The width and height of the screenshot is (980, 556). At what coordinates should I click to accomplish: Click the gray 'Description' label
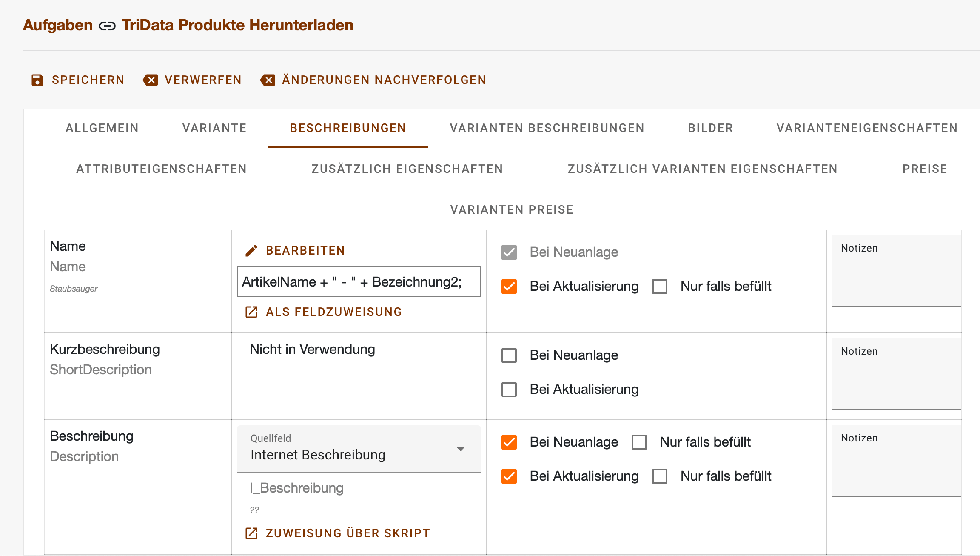(x=84, y=456)
